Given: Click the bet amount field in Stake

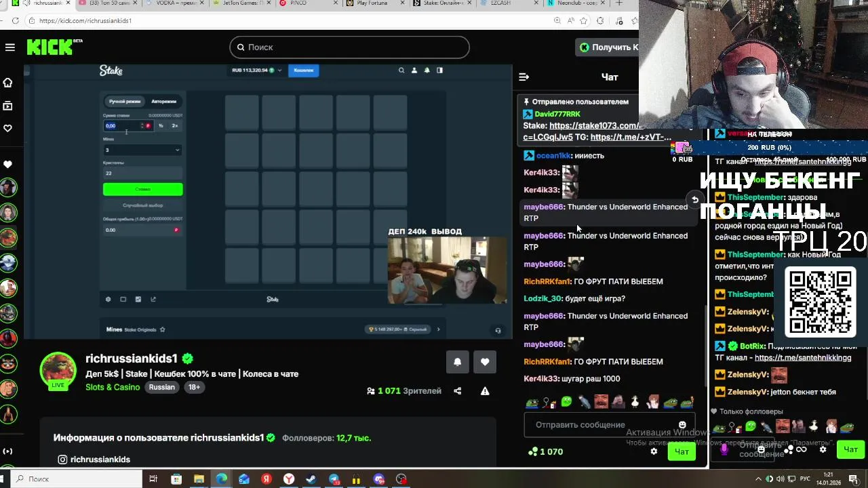Looking at the screenshot, I should 128,125.
